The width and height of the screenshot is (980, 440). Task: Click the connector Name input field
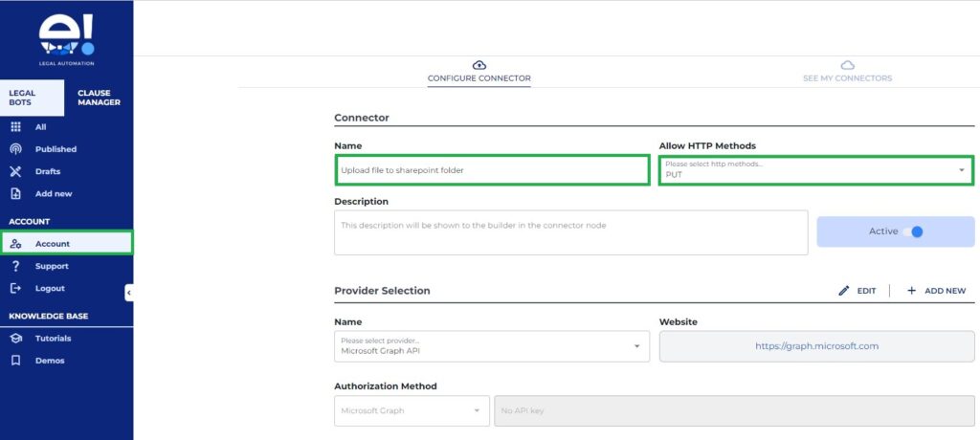click(x=492, y=170)
